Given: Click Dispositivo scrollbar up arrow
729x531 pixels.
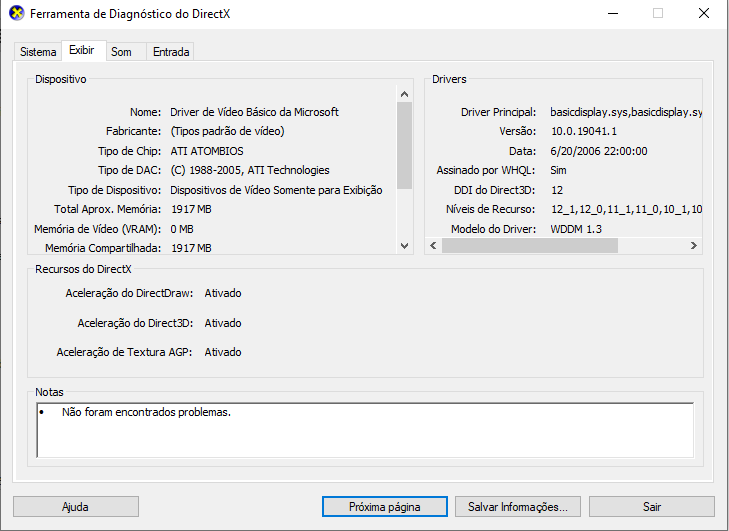Looking at the screenshot, I should click(404, 94).
